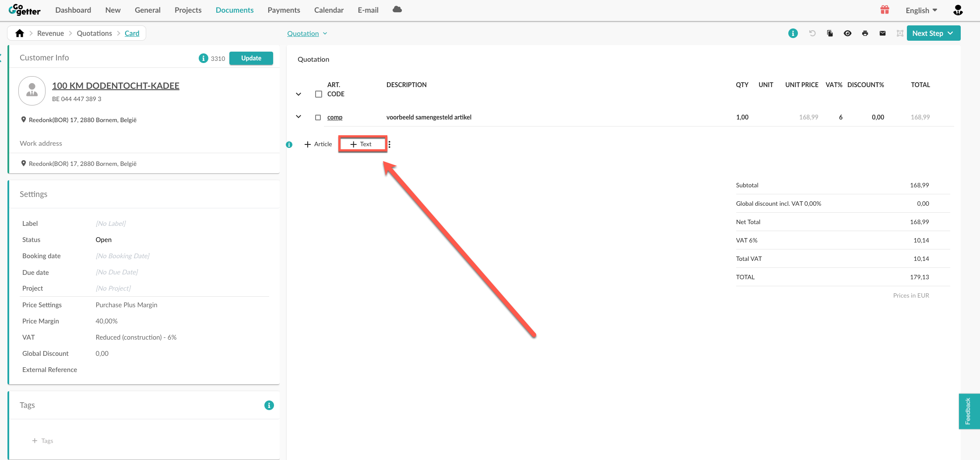Image resolution: width=980 pixels, height=460 pixels.
Task: Open the user profile icon
Action: [958, 10]
